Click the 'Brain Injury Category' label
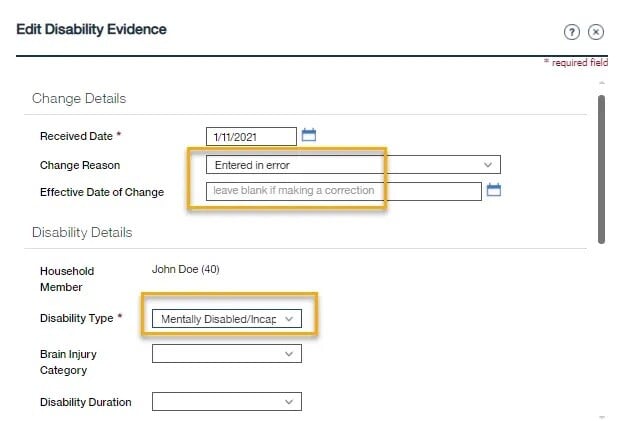Viewport: 618px width, 421px height. point(68,362)
